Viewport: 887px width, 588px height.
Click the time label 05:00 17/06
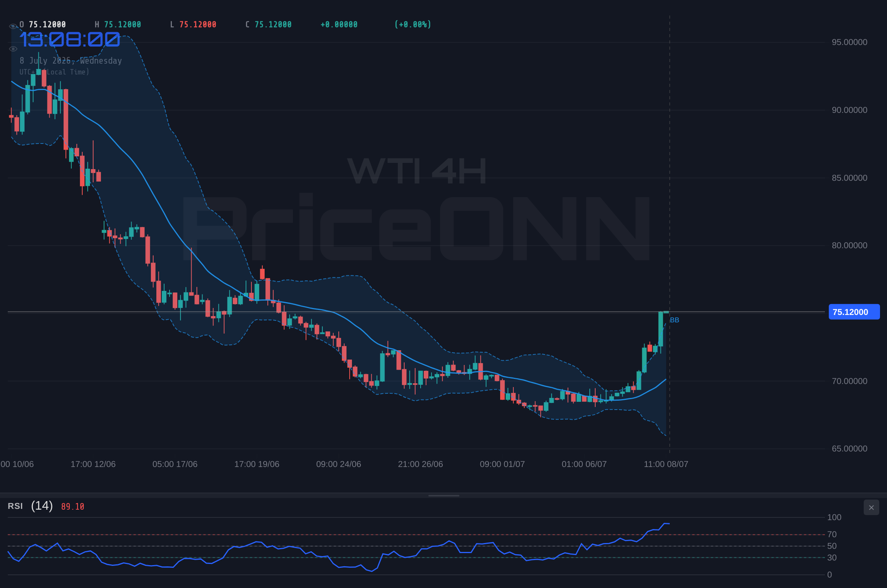[x=175, y=464]
